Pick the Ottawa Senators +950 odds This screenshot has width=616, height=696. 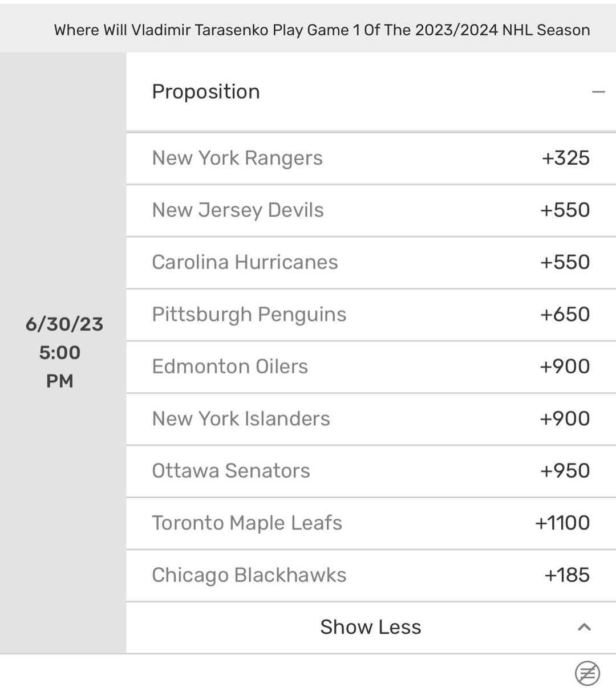565,471
